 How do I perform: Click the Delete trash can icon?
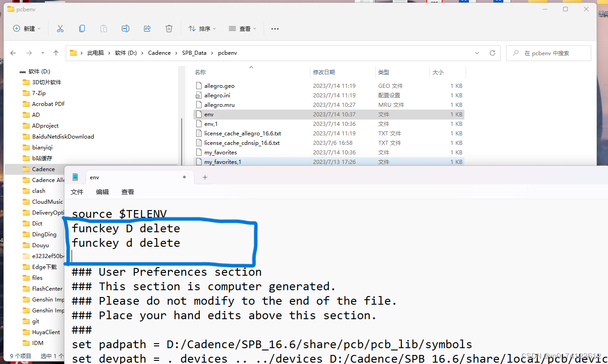pyautogui.click(x=169, y=29)
